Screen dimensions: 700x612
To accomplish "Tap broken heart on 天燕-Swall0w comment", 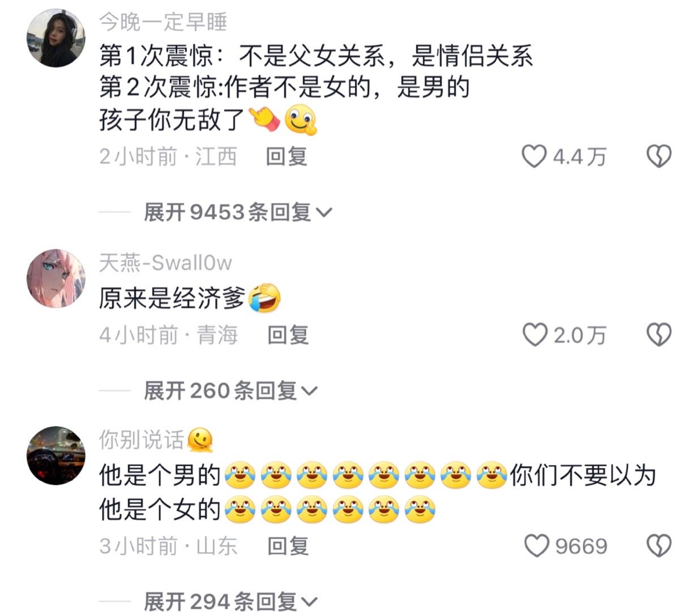I will coord(659,335).
